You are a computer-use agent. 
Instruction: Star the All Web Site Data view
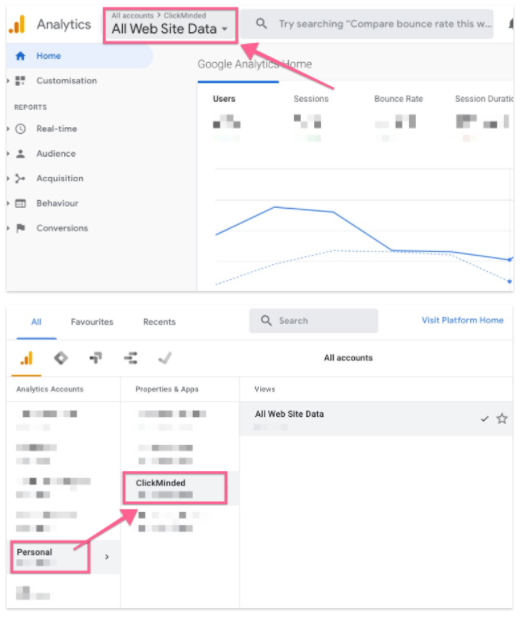click(502, 418)
